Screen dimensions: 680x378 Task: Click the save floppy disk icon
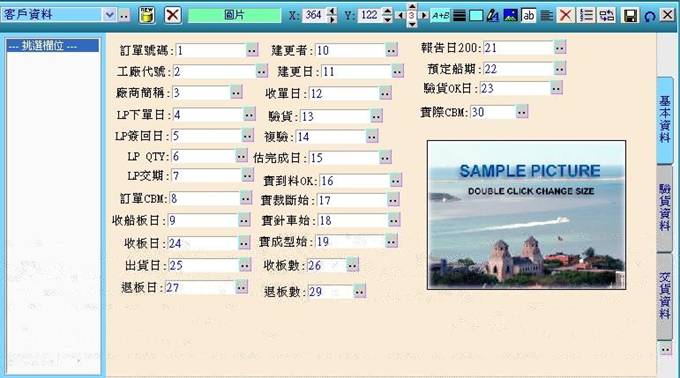(x=630, y=15)
